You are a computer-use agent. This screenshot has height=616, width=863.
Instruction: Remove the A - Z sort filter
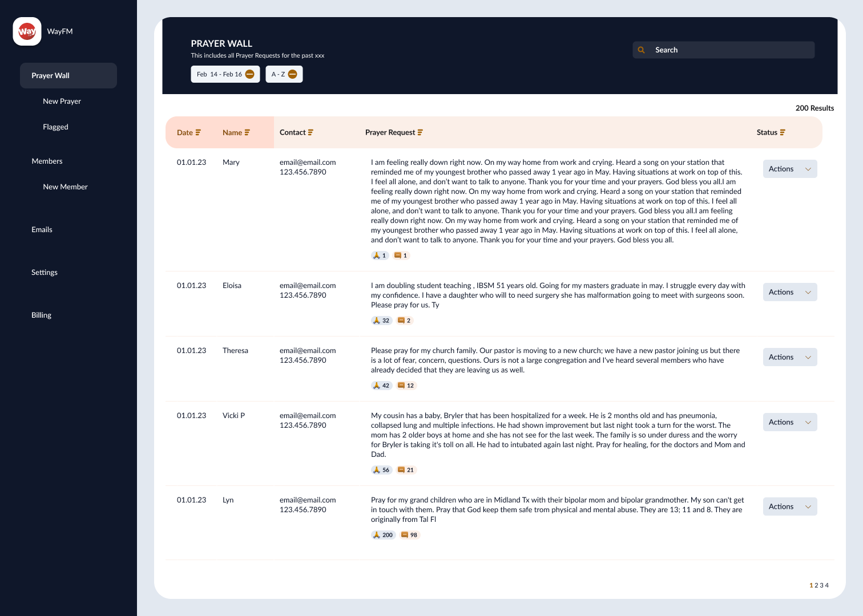pyautogui.click(x=293, y=74)
